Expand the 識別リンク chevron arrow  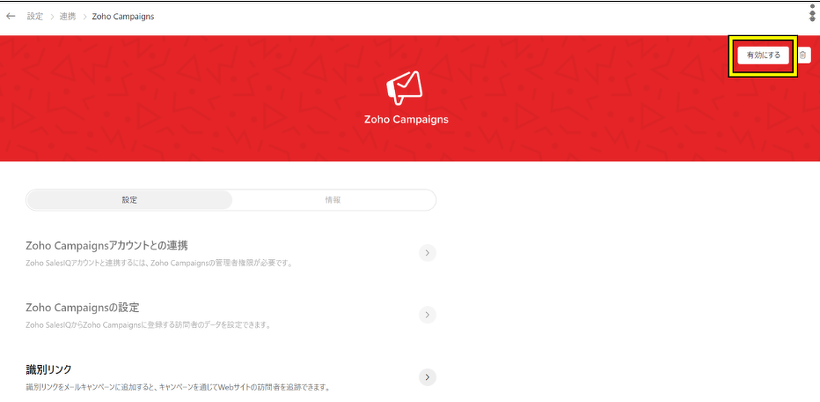point(427,377)
